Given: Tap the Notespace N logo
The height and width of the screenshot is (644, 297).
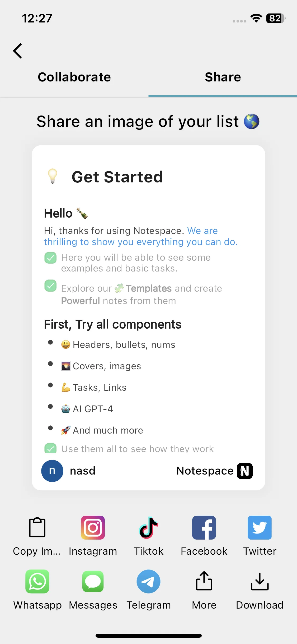Looking at the screenshot, I should click(x=245, y=471).
